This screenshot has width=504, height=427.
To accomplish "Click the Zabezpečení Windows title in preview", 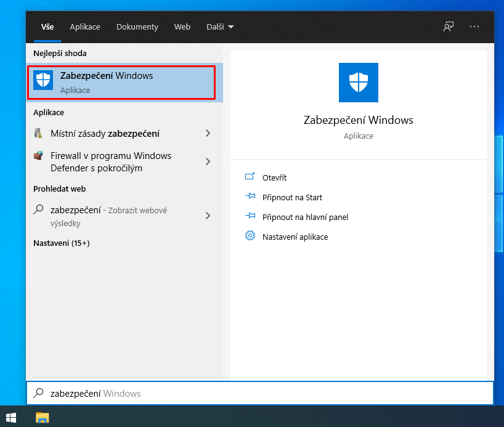I will pyautogui.click(x=359, y=120).
